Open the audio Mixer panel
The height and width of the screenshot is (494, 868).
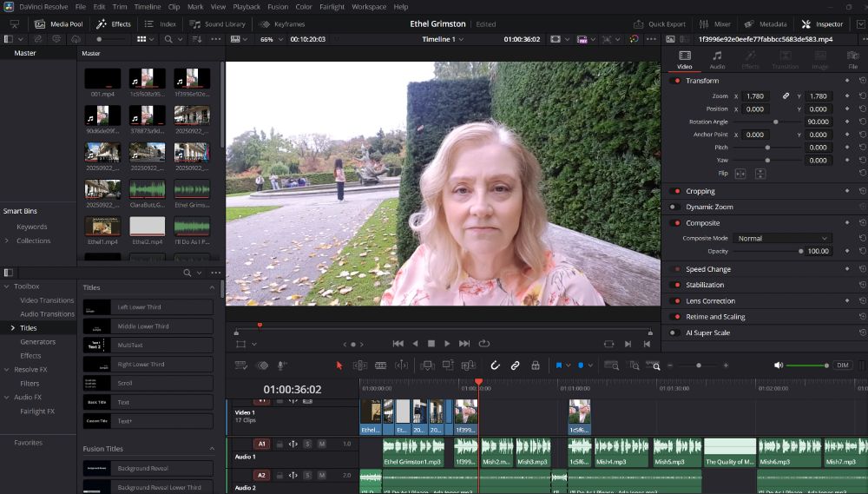[x=714, y=23]
